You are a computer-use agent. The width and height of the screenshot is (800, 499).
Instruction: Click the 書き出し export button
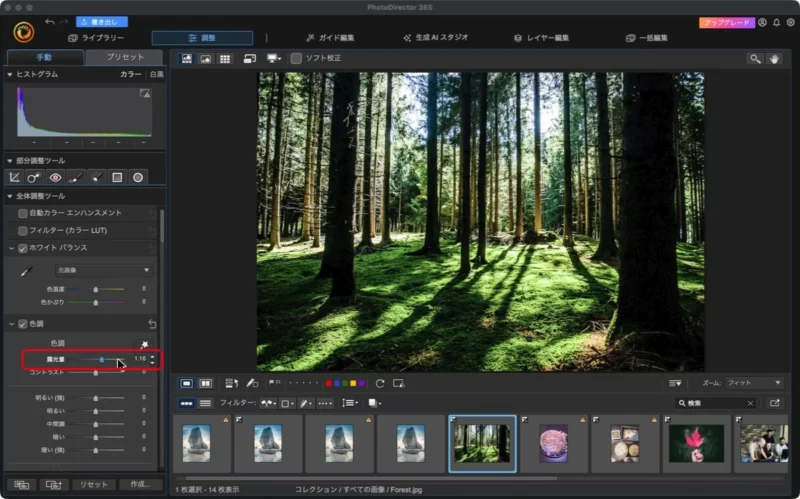pos(102,22)
